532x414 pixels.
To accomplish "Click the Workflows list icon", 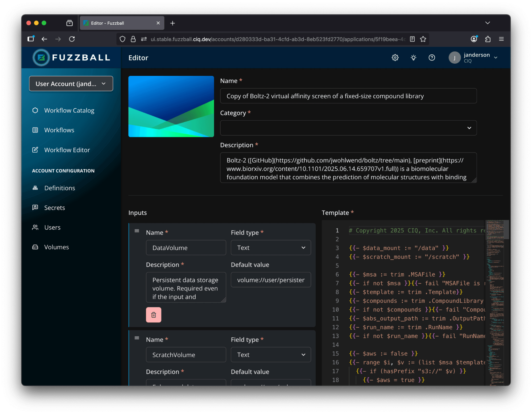I will coord(35,130).
